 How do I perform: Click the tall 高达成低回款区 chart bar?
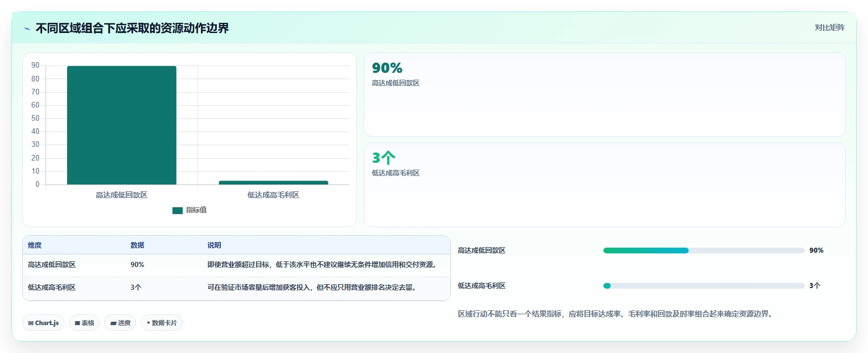(x=122, y=125)
